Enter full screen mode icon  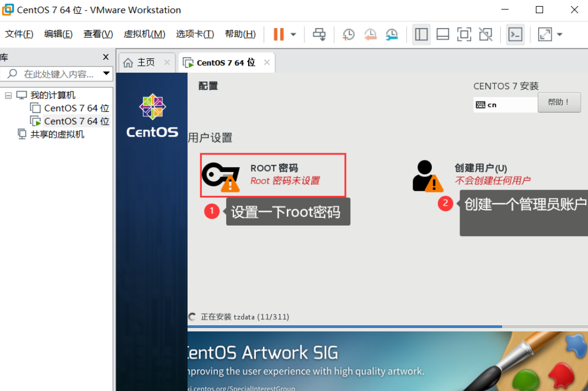[464, 35]
